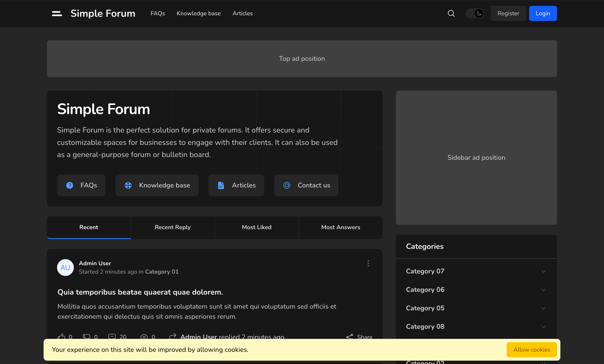Click the post excerpt starting 'Mollitia quos accusantium'
This screenshot has width=604, height=364.
coord(197,311)
